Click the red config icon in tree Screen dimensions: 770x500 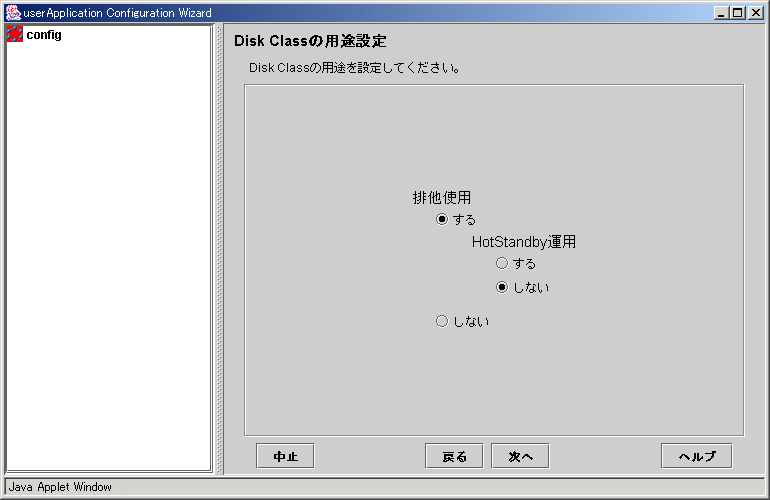[15, 34]
